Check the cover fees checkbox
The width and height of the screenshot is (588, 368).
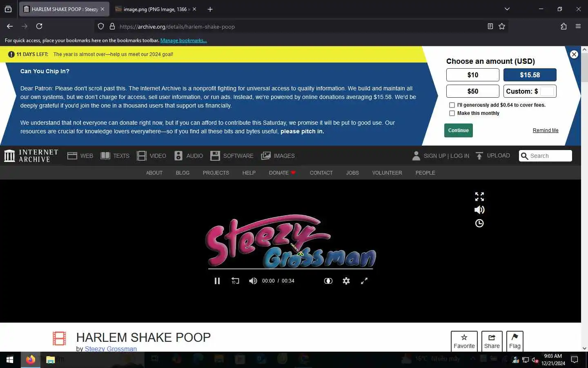(452, 105)
